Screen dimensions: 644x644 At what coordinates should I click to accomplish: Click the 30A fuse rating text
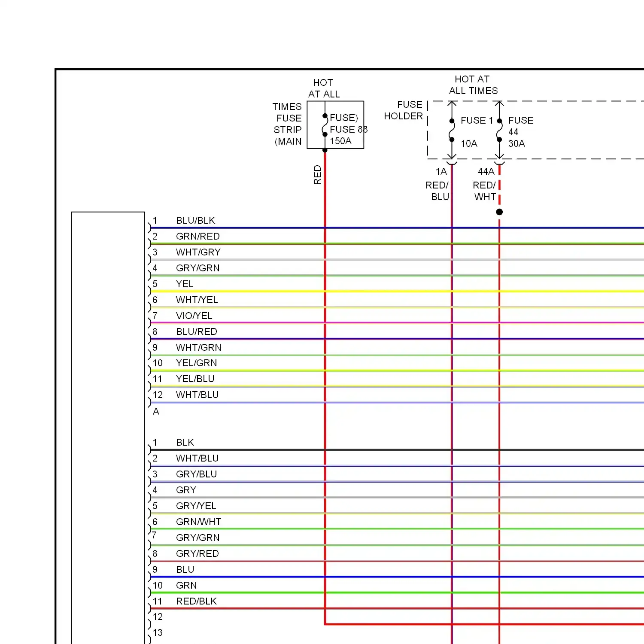pyautogui.click(x=516, y=143)
